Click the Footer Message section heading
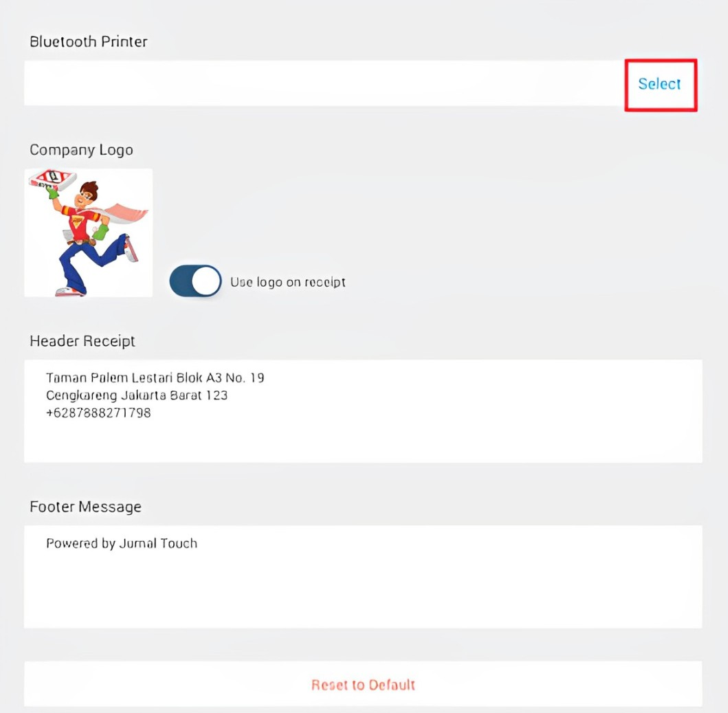Image resolution: width=728 pixels, height=713 pixels. point(85,507)
